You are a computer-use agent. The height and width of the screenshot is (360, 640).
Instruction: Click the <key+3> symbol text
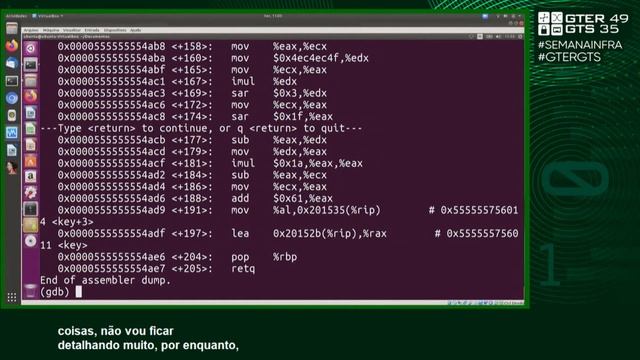point(73,222)
